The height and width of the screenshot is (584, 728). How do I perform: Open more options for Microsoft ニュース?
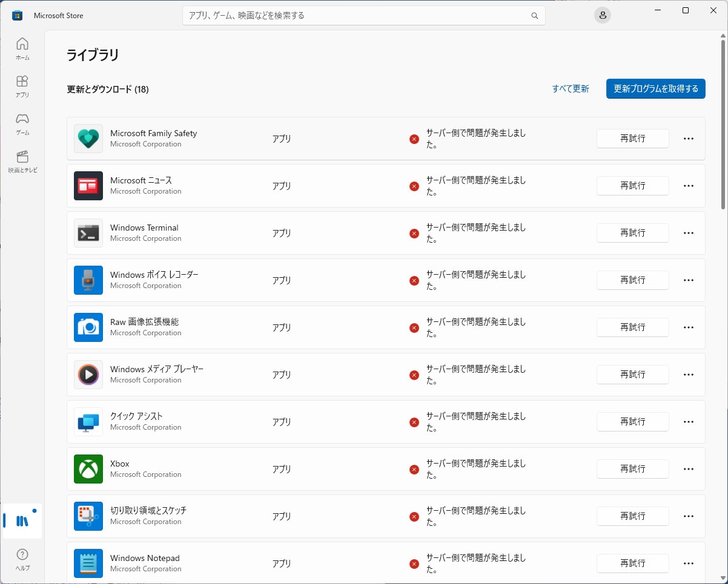point(688,186)
